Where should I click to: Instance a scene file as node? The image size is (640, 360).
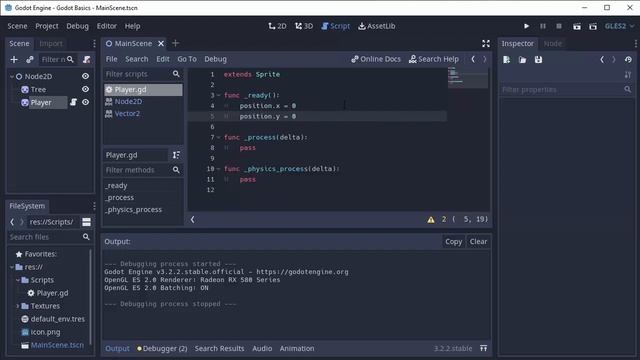30,60
